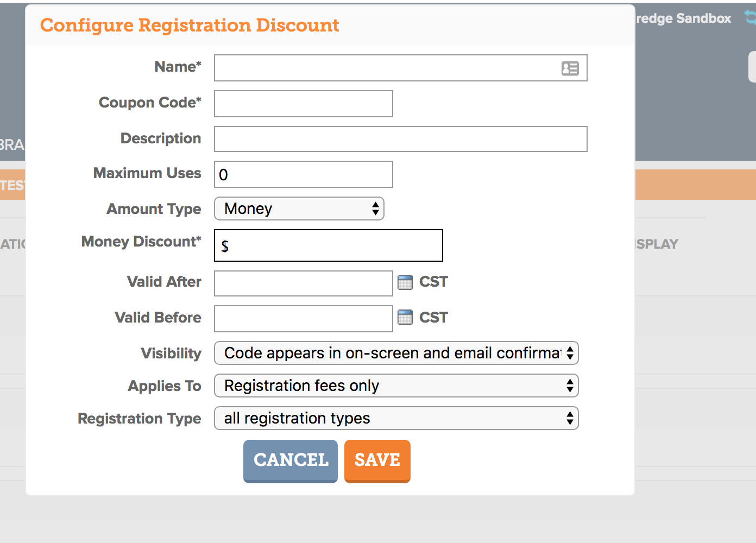Click the Valid After date field
This screenshot has width=756, height=543.
pyautogui.click(x=304, y=283)
